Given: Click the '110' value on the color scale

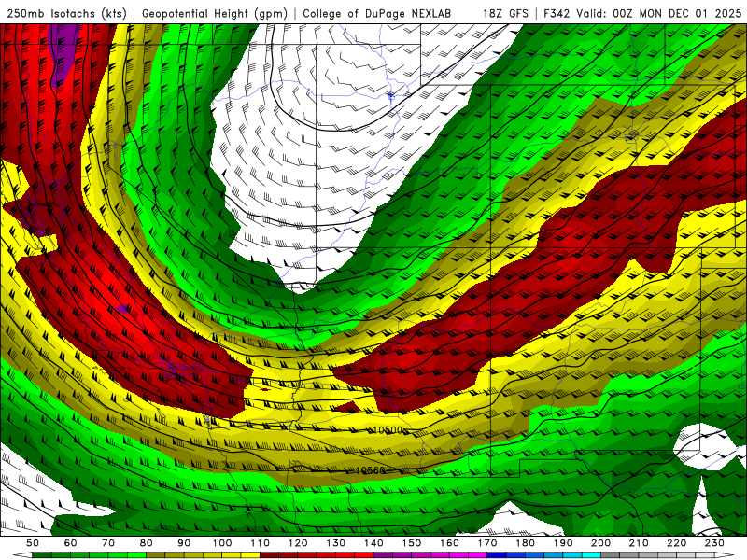Looking at the screenshot, I should tap(261, 543).
